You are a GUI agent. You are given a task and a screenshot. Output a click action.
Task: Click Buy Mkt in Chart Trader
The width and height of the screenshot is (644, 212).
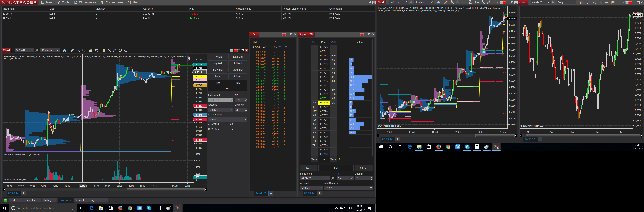click(x=218, y=57)
